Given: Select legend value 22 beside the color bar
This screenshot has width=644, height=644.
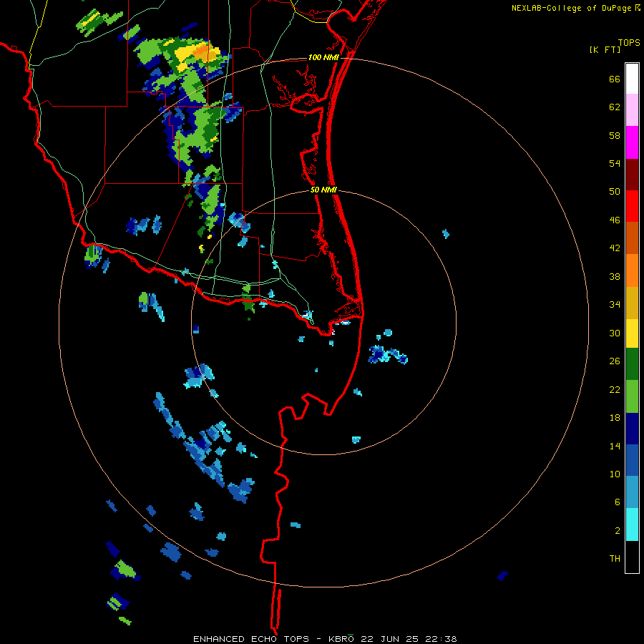Looking at the screenshot, I should pos(615,389).
